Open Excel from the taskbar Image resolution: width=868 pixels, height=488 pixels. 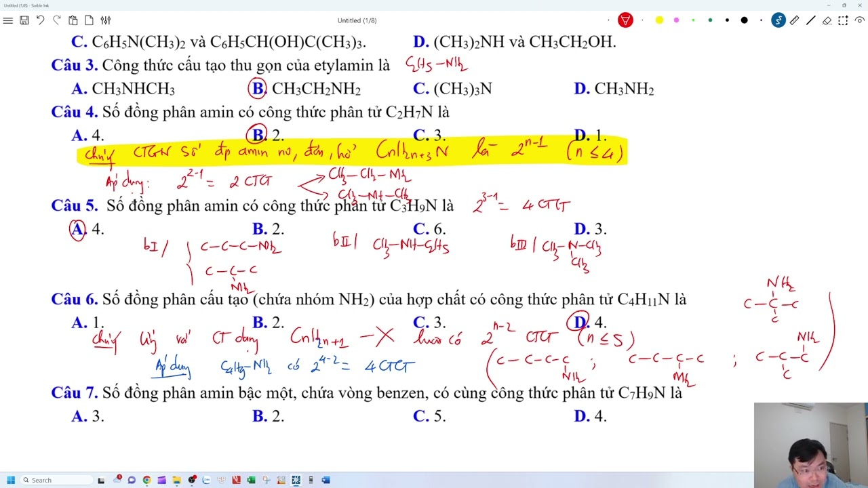[x=251, y=480]
